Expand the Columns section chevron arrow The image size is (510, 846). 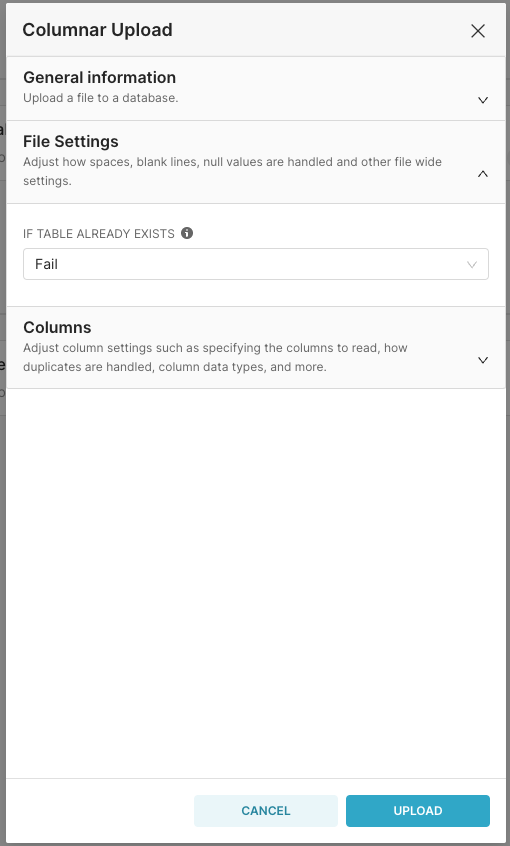(482, 360)
